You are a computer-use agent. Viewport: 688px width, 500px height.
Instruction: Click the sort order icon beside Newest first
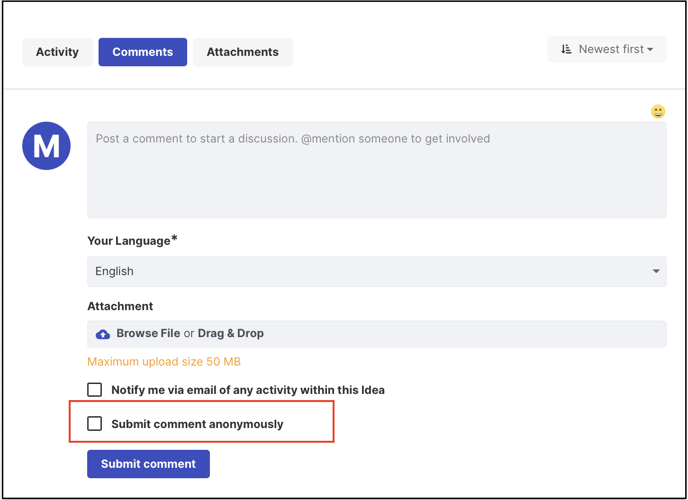click(566, 49)
